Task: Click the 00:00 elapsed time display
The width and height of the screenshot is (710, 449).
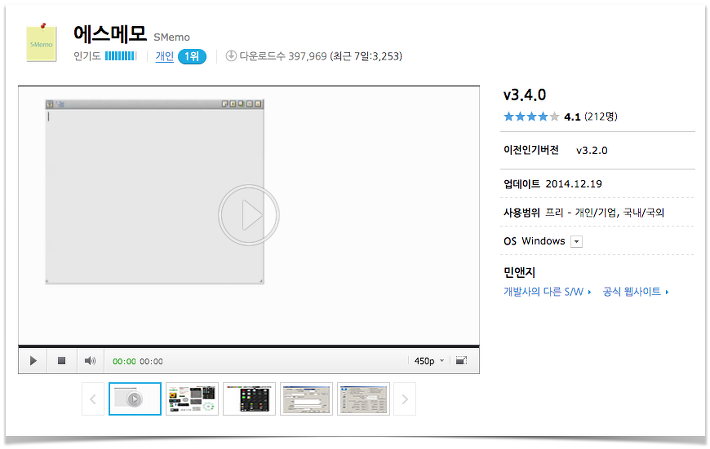Action: [124, 361]
